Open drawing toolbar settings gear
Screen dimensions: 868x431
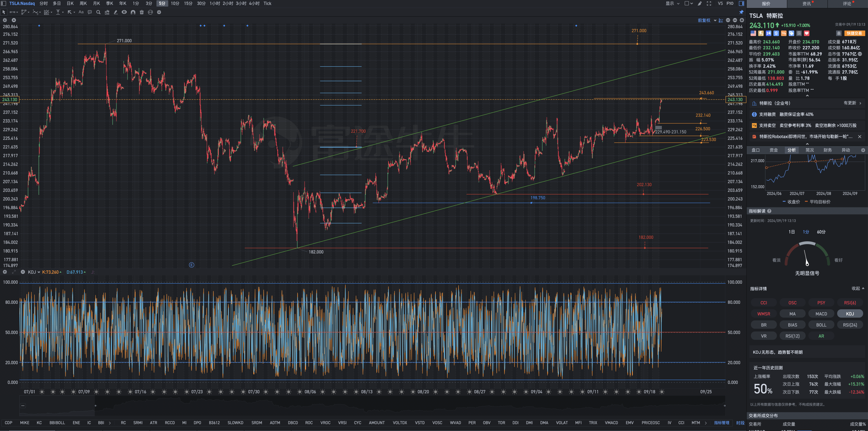pyautogui.click(x=159, y=12)
